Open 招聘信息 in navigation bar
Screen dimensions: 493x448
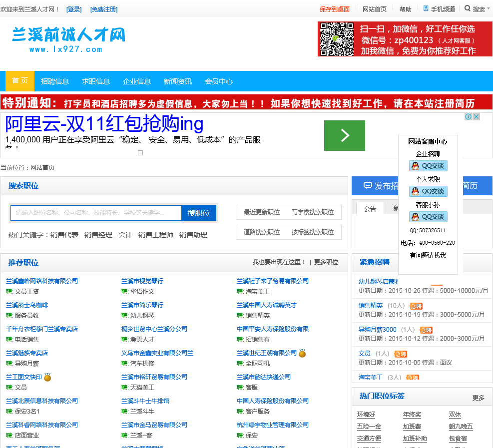(55, 81)
